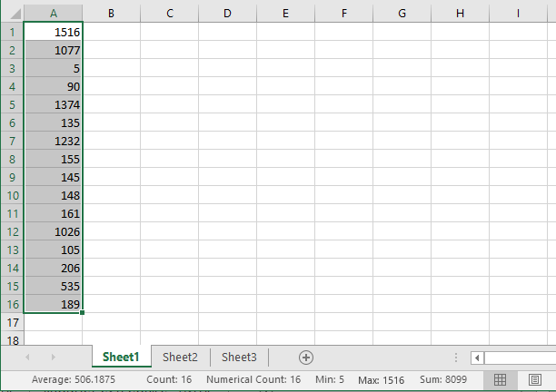556x392 pixels.
Task: Click cell with value 1077
Action: coord(54,50)
